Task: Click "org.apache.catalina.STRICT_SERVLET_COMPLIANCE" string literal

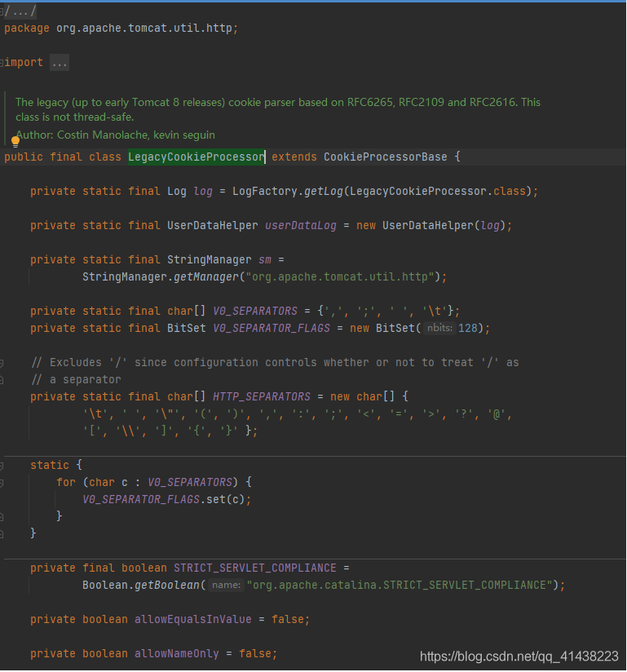Action: 400,586
